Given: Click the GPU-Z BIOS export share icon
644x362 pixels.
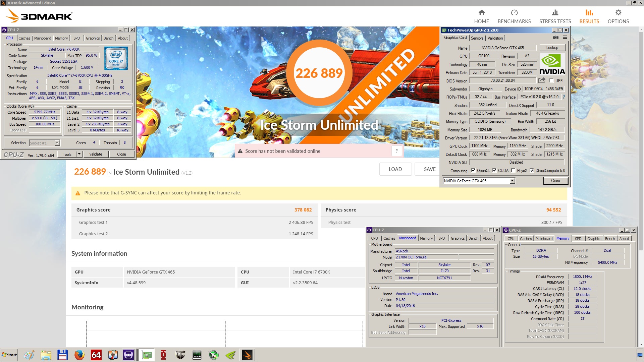Looking at the screenshot, I should click(x=542, y=80).
